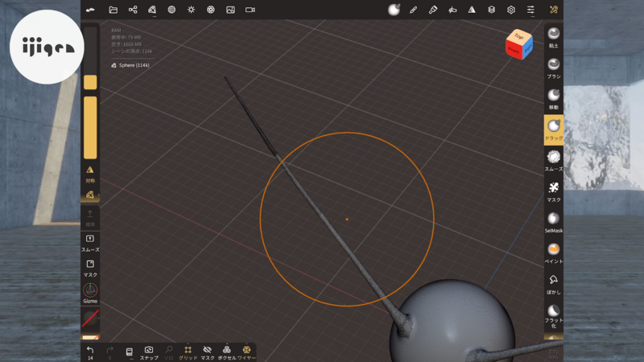
Task: Open the history list icon next to redo
Action: click(130, 352)
